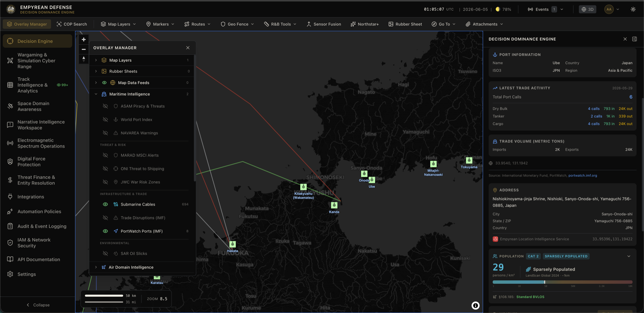Viewport: 644px width, 313px height.
Task: Click the Ube port marker
Action: click(372, 180)
